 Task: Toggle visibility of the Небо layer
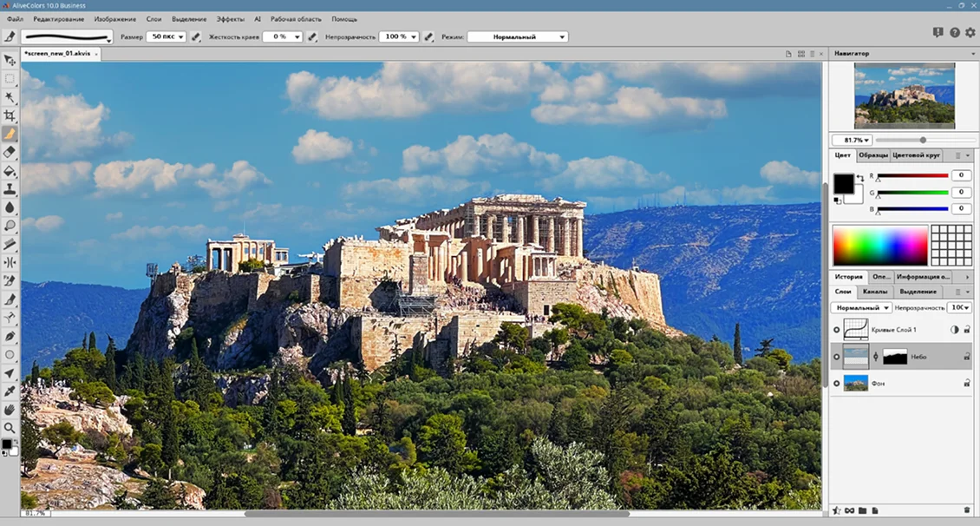(x=837, y=357)
